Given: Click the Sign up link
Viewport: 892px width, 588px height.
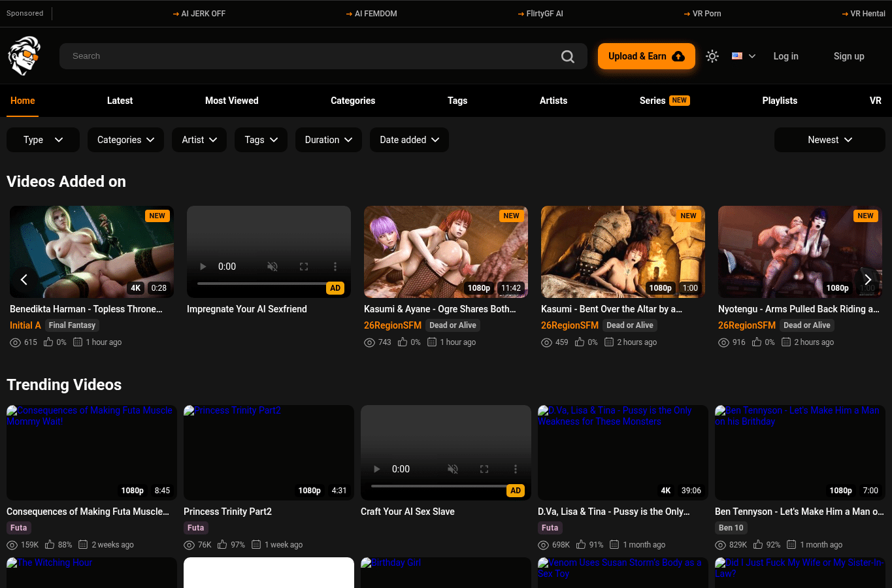Looking at the screenshot, I should 849,56.
